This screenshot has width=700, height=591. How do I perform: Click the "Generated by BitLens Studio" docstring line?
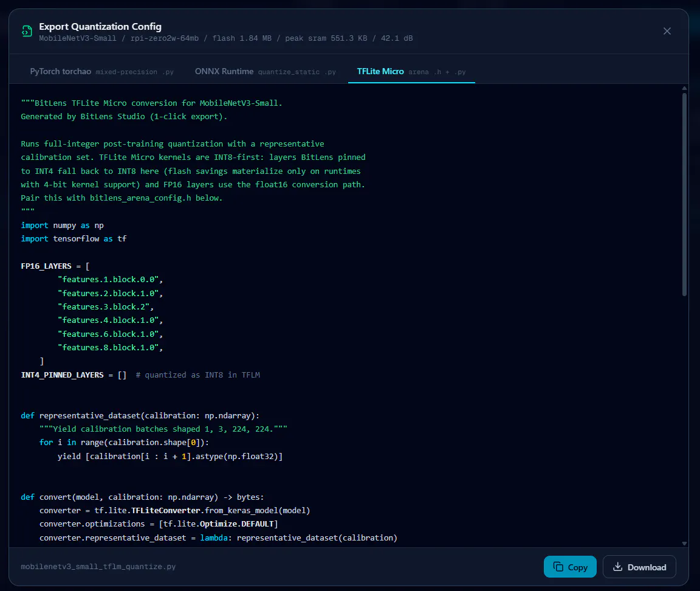click(x=124, y=117)
